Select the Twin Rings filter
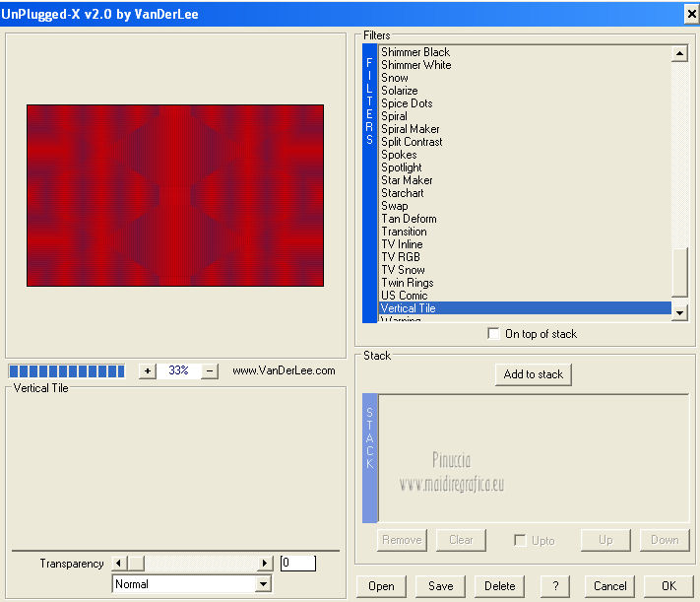Screen dimensions: 700x602 tap(525, 283)
